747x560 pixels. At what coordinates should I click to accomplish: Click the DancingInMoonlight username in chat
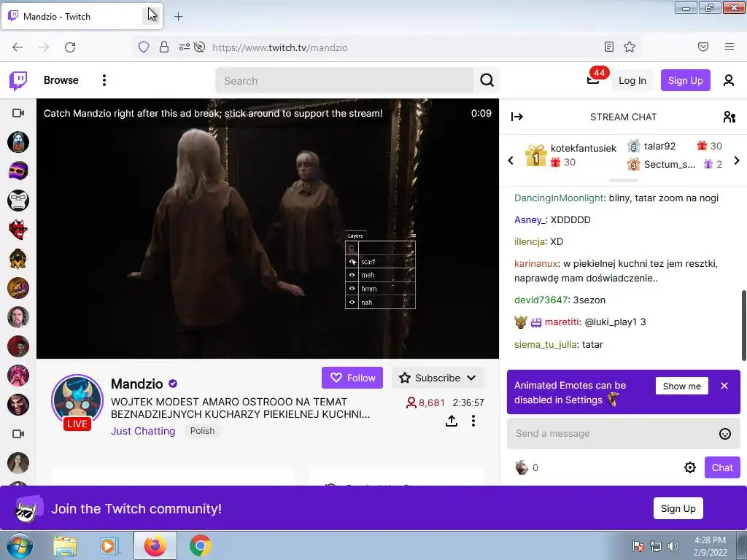[x=558, y=198]
